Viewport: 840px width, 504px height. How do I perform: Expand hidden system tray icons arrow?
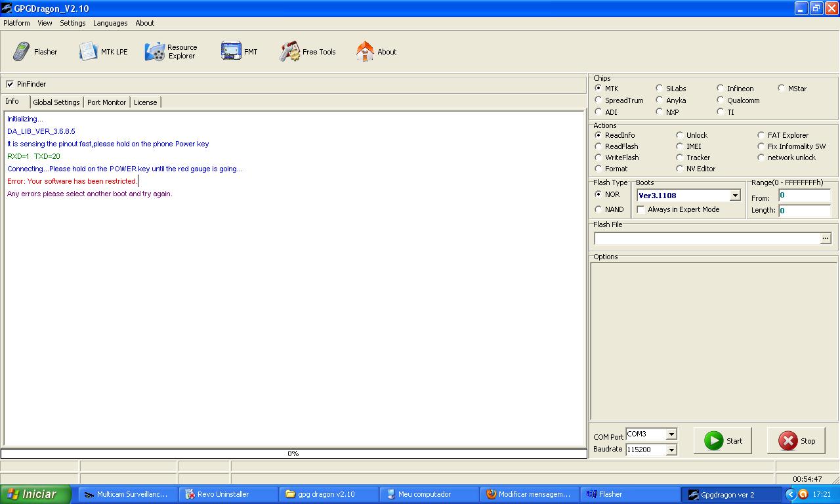(790, 494)
